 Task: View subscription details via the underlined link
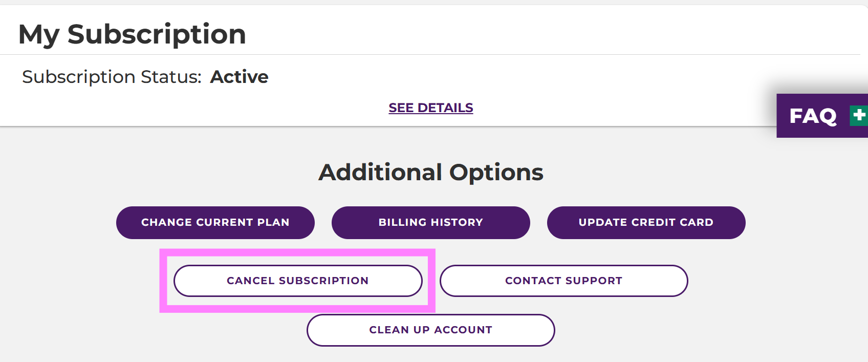coord(430,108)
